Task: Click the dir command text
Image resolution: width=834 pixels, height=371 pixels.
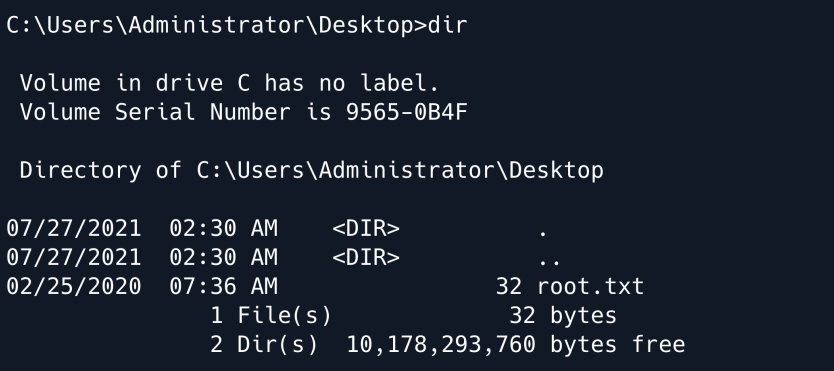Action: coord(447,25)
